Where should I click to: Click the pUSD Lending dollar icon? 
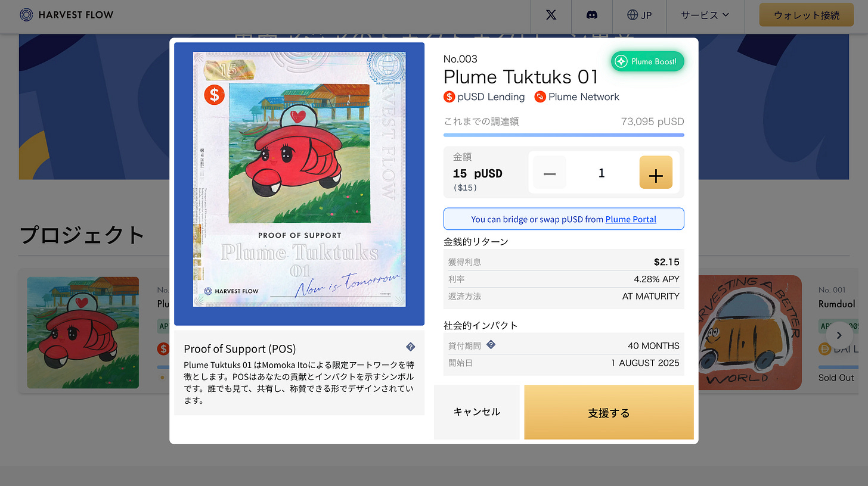449,96
